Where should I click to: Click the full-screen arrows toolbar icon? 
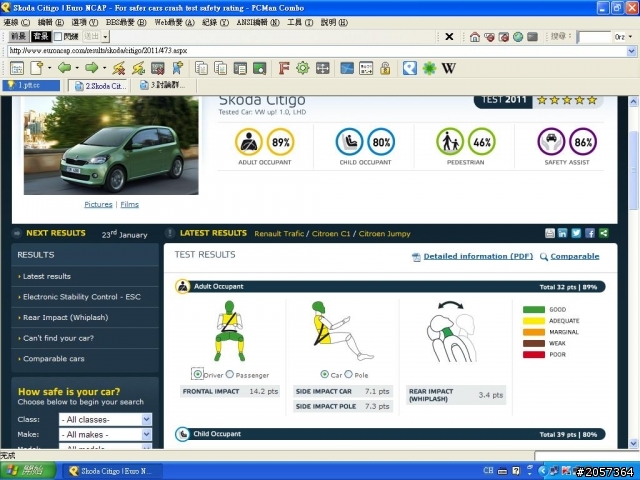[322, 68]
